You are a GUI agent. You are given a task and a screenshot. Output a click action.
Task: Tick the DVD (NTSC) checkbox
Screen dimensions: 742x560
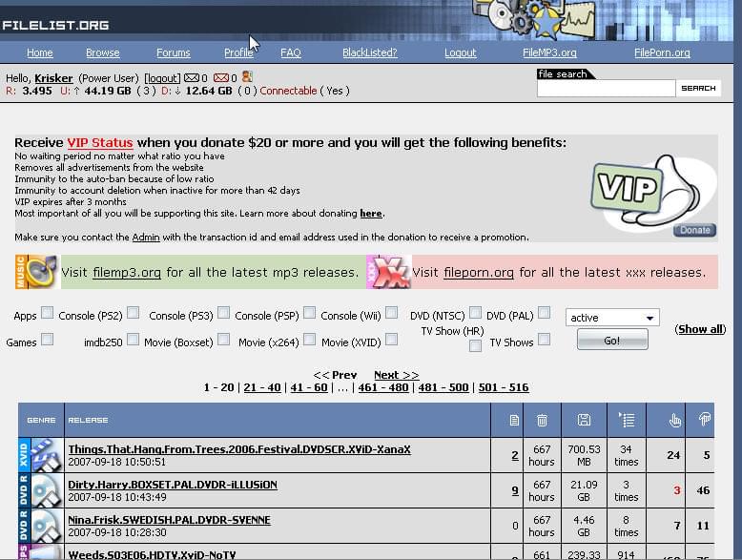pyautogui.click(x=476, y=313)
